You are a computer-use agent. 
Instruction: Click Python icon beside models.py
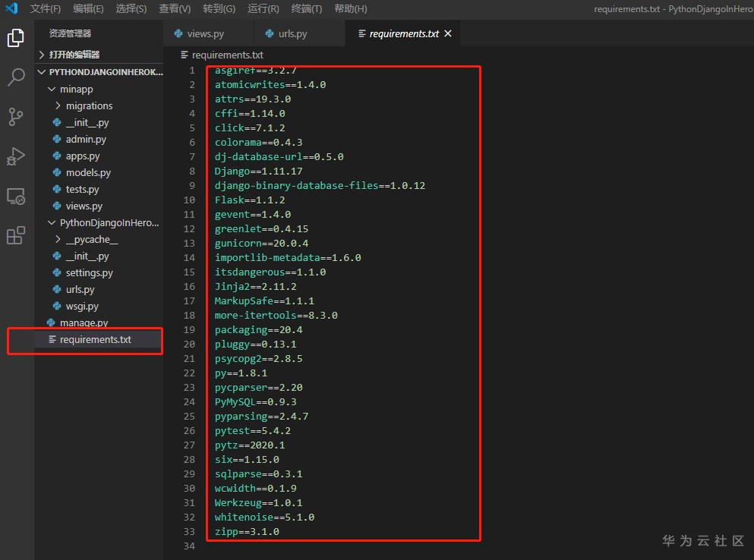(x=57, y=172)
